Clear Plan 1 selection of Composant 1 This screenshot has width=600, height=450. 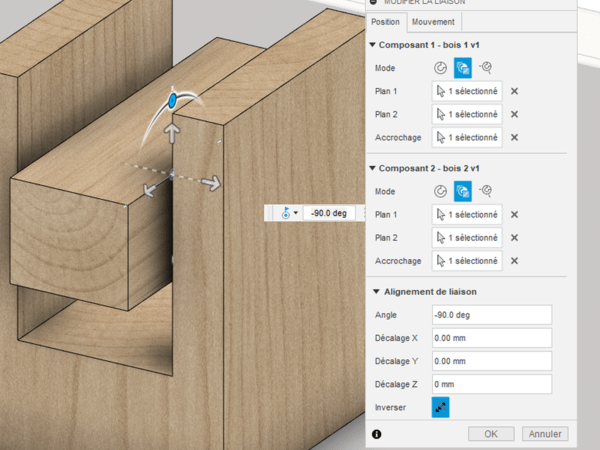click(x=514, y=91)
